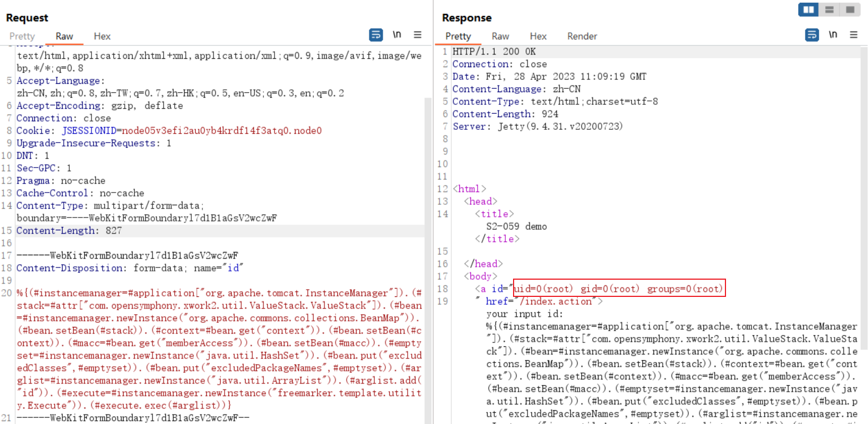The width and height of the screenshot is (868, 424).
Task: Open the Response Render tab
Action: 582,36
